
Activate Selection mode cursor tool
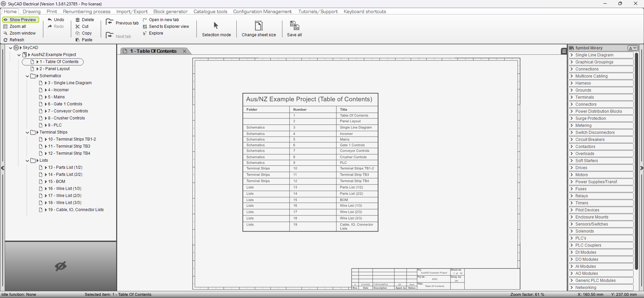(x=216, y=26)
